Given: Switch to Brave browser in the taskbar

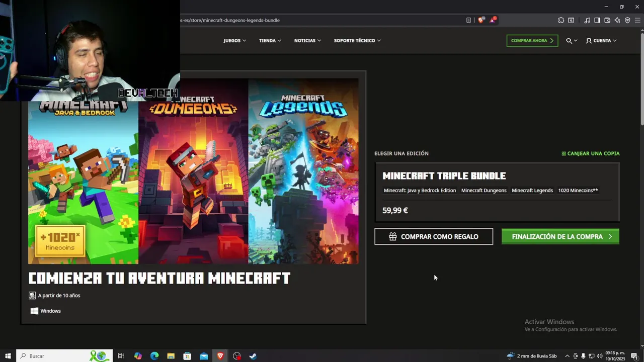Looking at the screenshot, I should tap(220, 356).
